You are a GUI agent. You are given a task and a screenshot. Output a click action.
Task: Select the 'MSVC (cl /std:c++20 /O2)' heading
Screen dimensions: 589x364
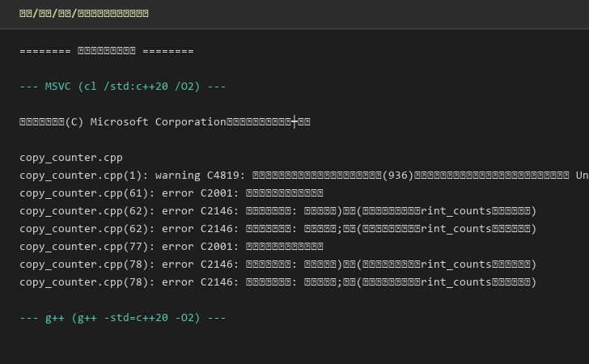123,87
